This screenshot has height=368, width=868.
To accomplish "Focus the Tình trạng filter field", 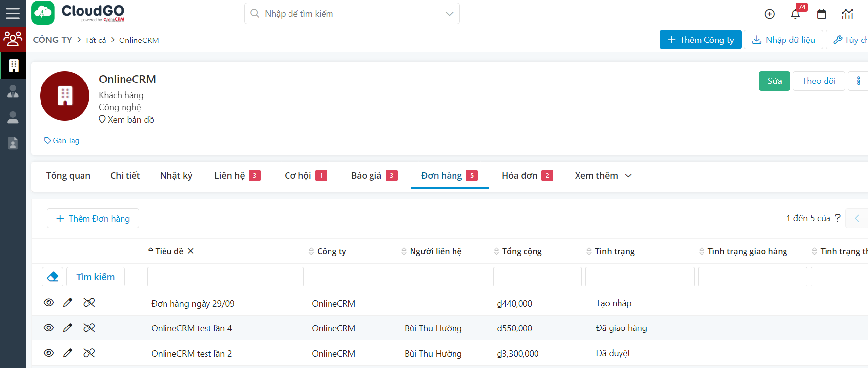I will [x=640, y=277].
